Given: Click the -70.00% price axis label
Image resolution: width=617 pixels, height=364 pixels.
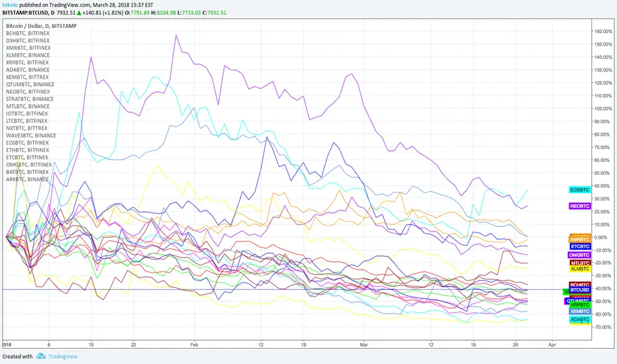Looking at the screenshot, I should click(604, 327).
